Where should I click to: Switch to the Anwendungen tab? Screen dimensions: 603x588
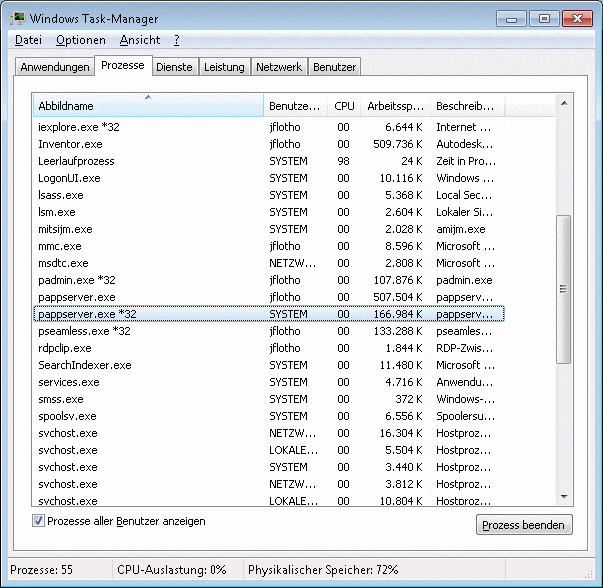pos(55,67)
